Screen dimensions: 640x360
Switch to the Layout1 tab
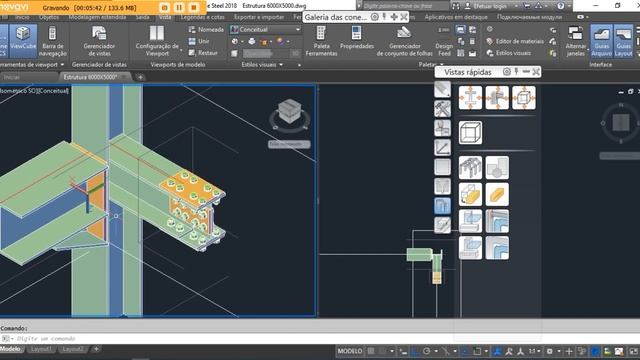(42, 349)
